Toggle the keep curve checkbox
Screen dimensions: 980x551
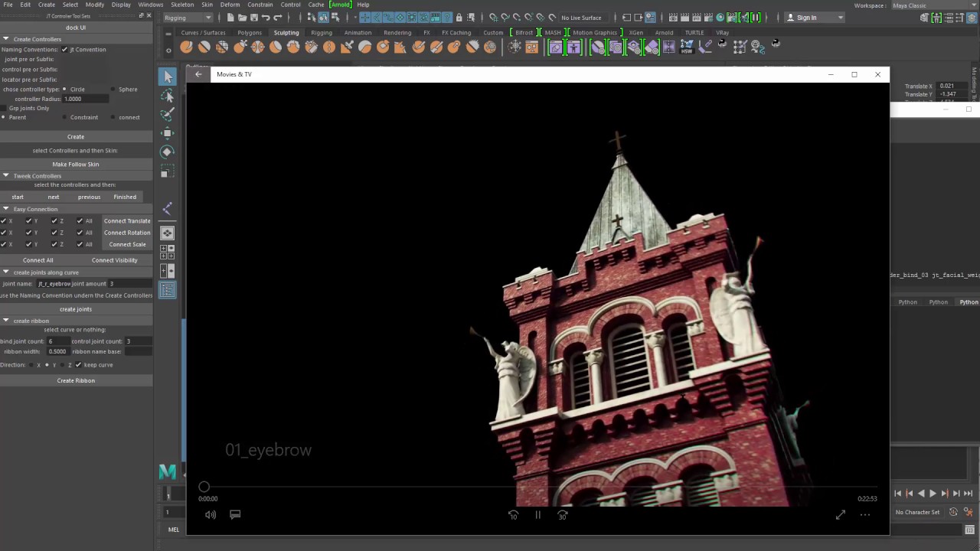click(78, 365)
